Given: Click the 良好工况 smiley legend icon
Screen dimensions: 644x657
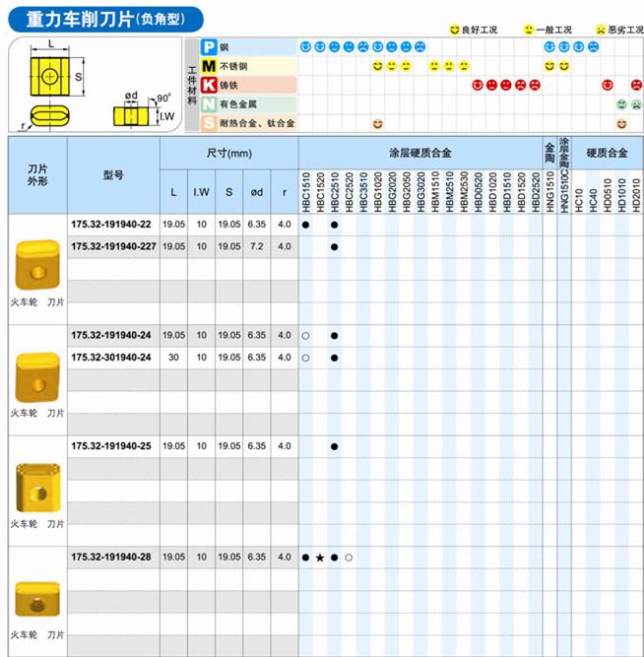Looking at the screenshot, I should 454,30.
